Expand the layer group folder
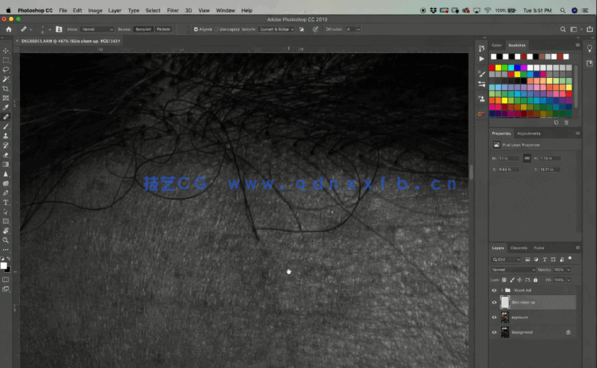This screenshot has height=368, width=597. (x=502, y=290)
